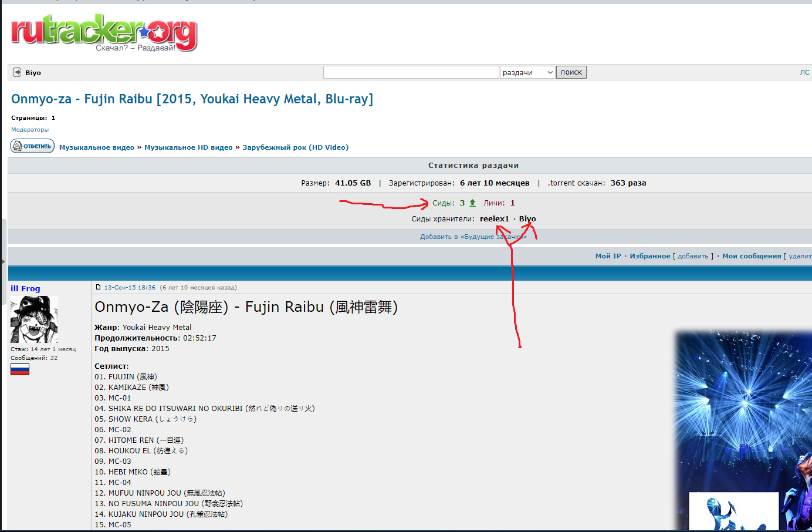Click the post heading Onmyo-Za (陰陽座) - Fujin Raibu

[x=246, y=307]
